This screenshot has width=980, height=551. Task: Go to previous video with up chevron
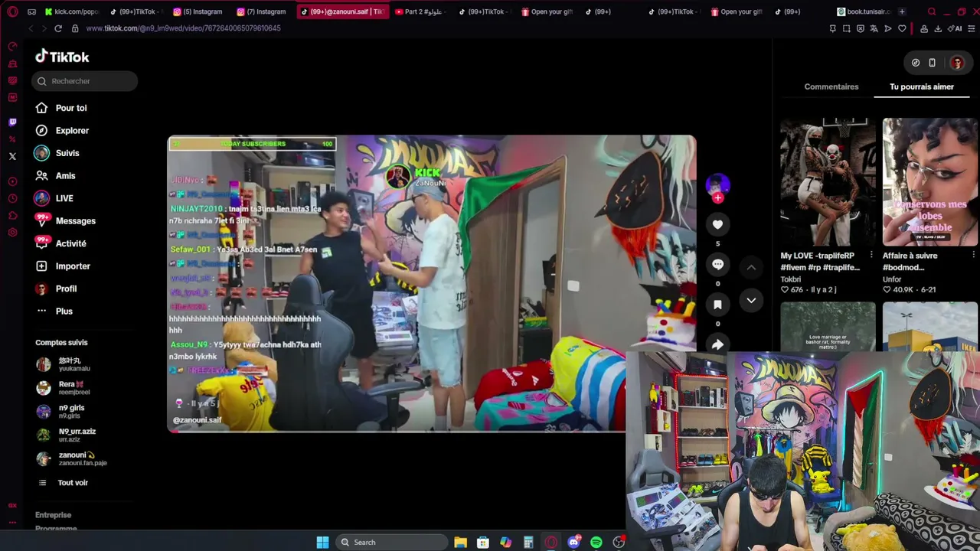[751, 267]
